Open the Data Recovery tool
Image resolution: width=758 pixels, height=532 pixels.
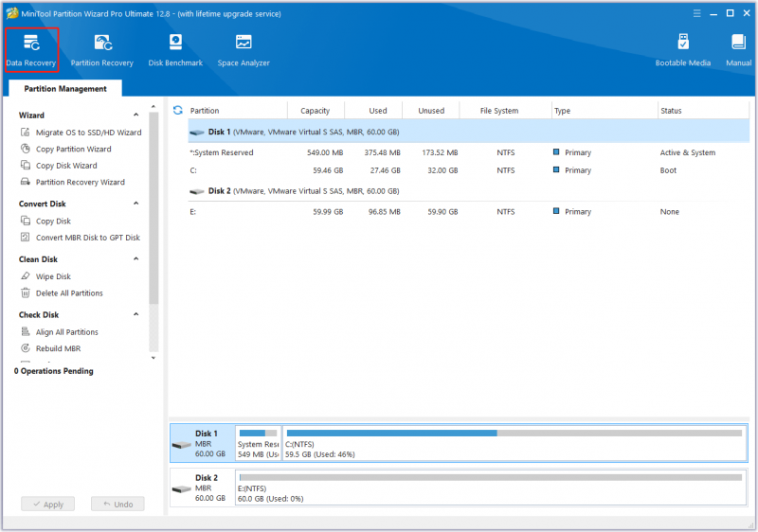tap(31, 50)
